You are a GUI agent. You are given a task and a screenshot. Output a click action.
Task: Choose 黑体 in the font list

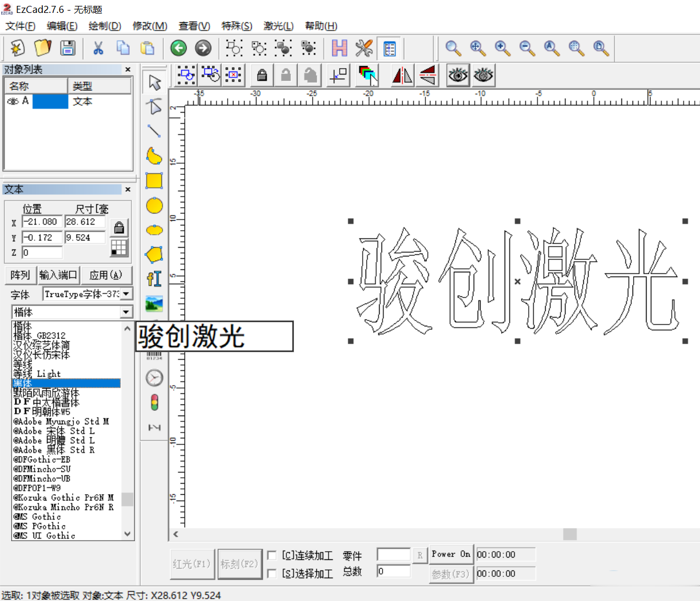tap(66, 383)
